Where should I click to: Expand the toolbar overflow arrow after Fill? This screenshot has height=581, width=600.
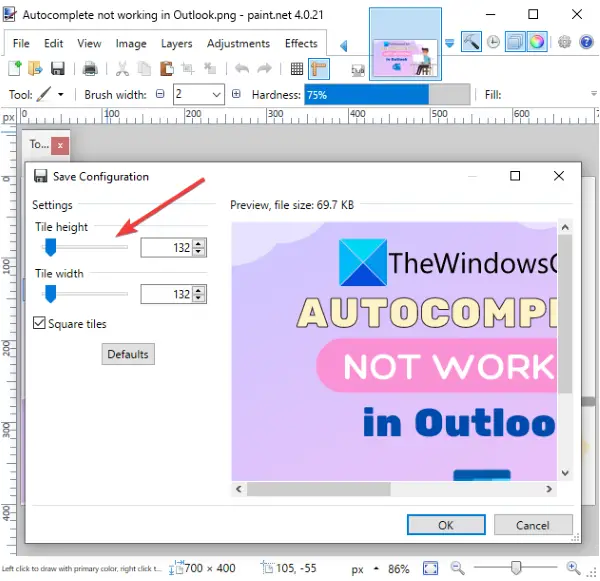(593, 93)
